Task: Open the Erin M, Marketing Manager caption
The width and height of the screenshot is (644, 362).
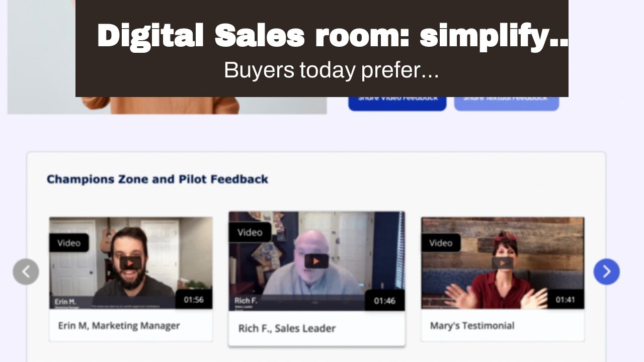Action: tap(119, 326)
